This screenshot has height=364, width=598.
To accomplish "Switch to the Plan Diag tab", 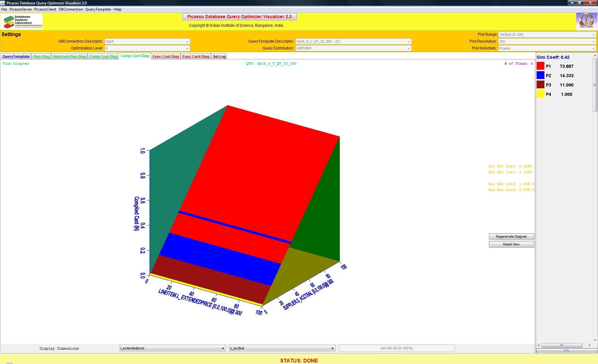I will 41,56.
